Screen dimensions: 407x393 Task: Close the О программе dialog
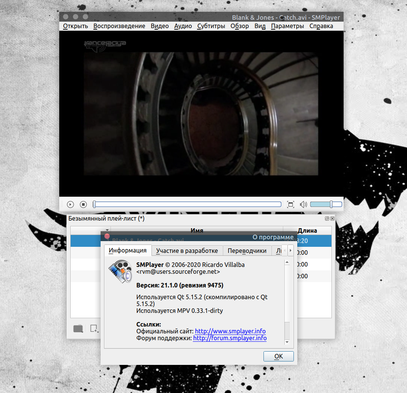tap(107, 236)
